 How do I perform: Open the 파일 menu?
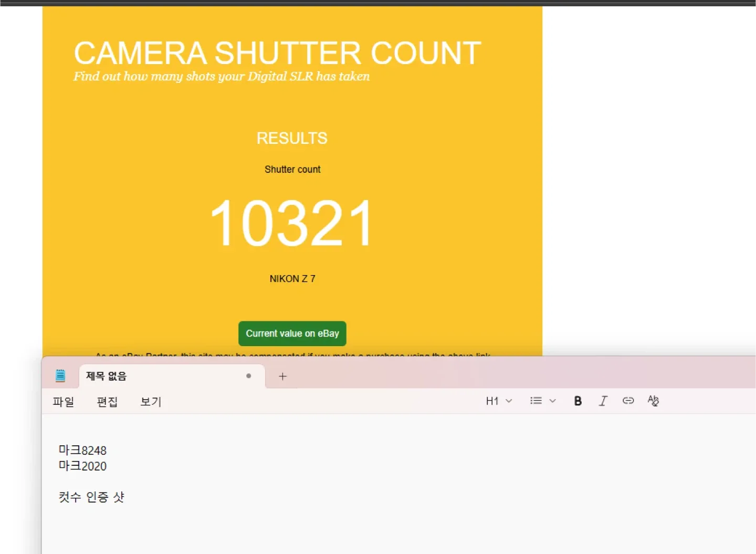[x=64, y=402]
